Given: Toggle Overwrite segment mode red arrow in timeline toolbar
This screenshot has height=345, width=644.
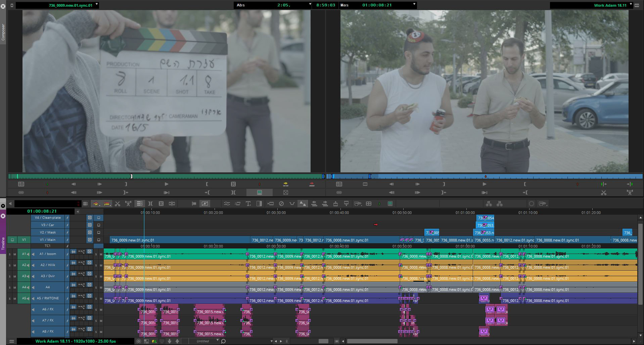Looking at the screenshot, I should 107,204.
